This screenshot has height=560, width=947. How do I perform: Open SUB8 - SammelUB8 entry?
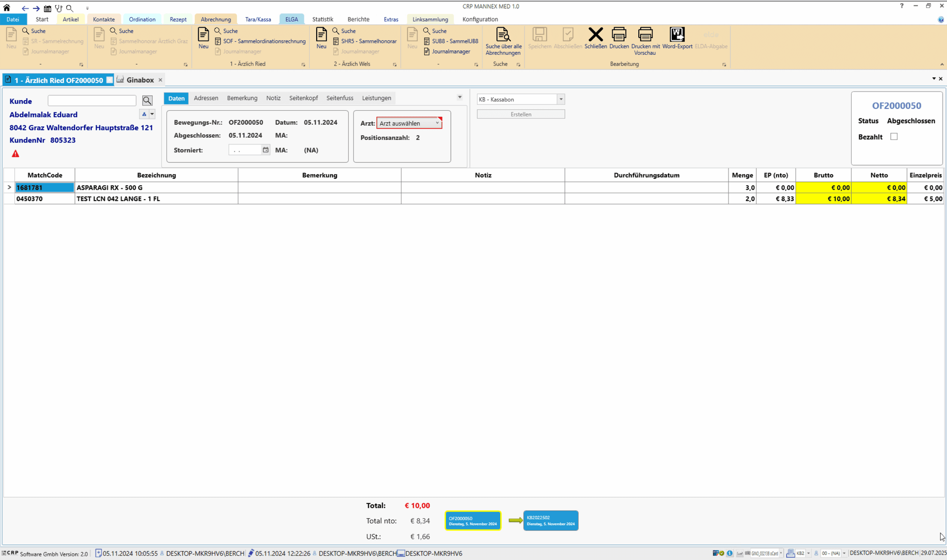[451, 41]
